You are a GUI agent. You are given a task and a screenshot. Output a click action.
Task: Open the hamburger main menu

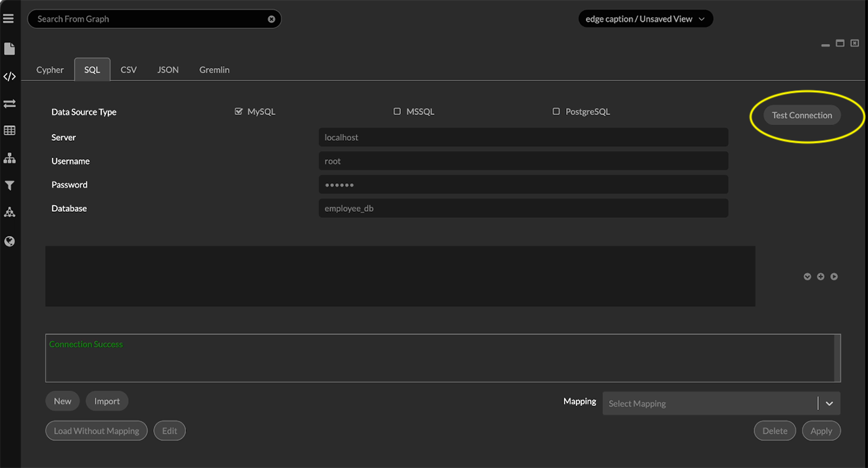pos(9,18)
